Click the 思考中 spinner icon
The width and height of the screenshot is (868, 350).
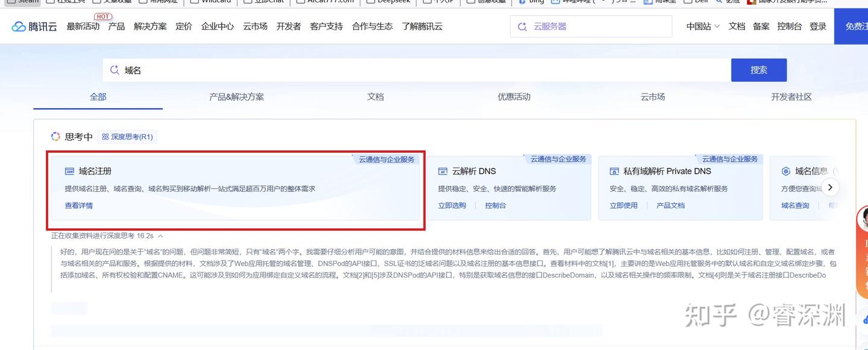tap(55, 136)
